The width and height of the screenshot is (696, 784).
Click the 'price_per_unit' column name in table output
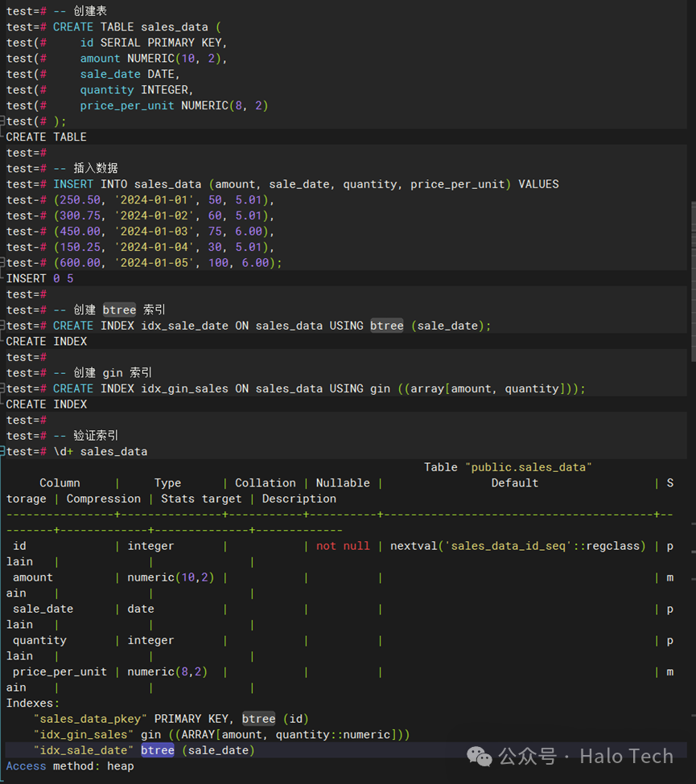coord(60,671)
